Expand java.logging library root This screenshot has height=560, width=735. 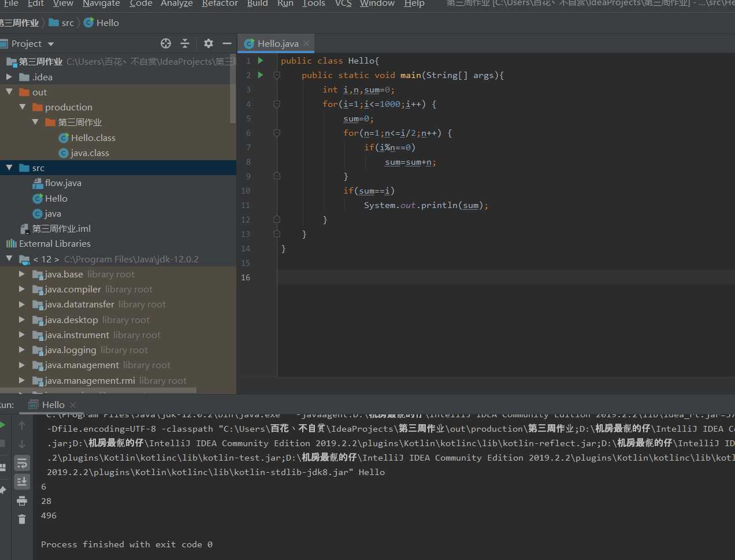point(22,350)
